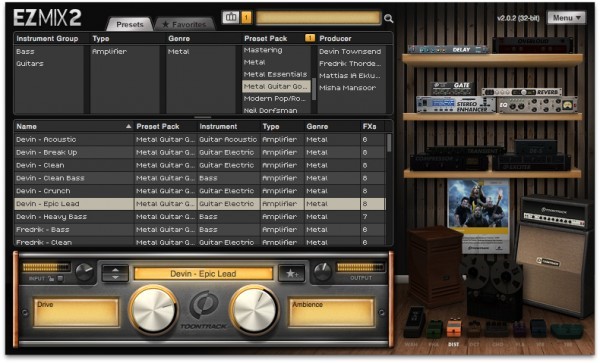Screen dimensions: 600x363
Task: Select the PHA phaser pedal
Action: point(435,329)
